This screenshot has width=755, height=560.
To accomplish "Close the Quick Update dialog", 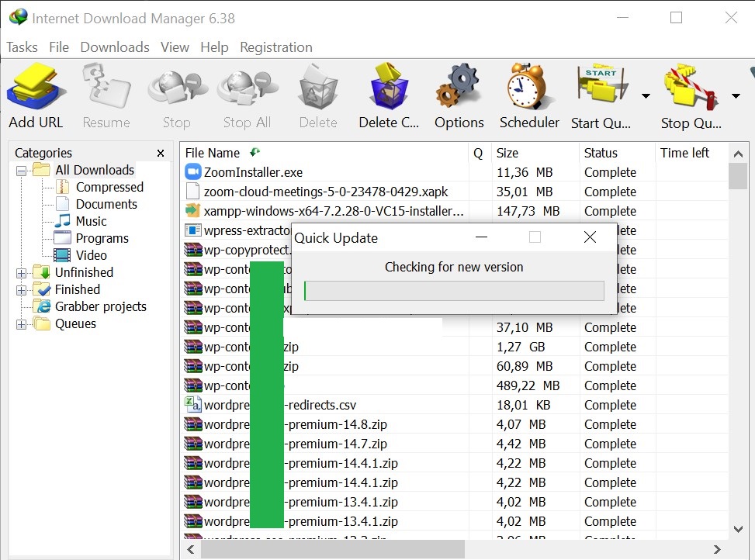I will [x=590, y=237].
